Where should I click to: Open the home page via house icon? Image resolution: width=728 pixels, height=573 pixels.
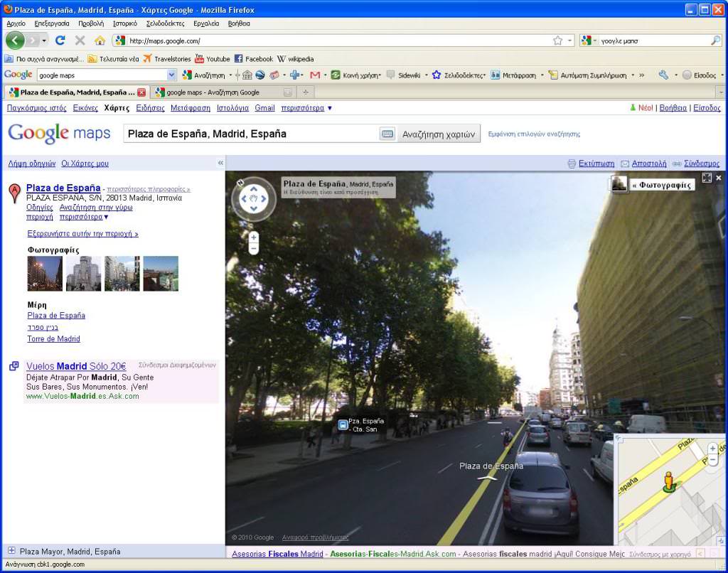click(100, 41)
